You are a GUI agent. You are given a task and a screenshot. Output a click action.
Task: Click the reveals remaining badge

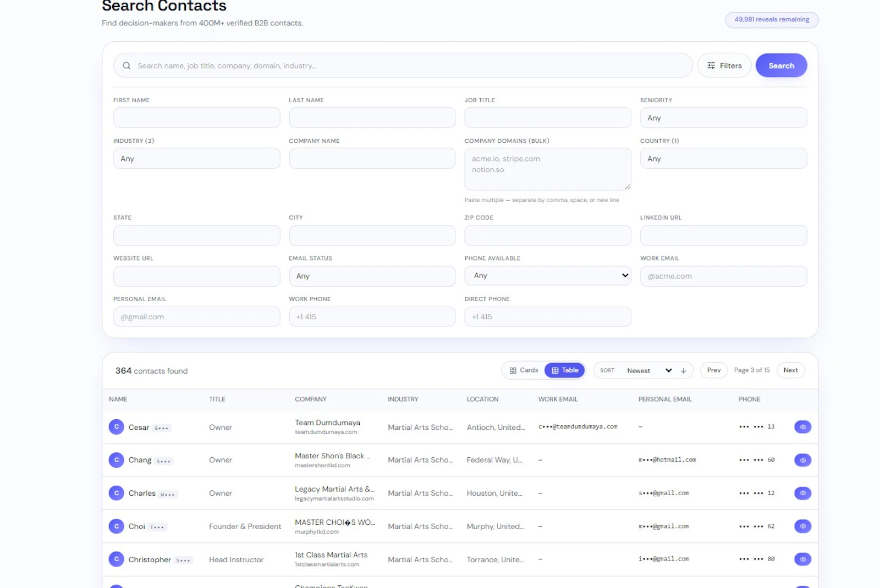772,20
